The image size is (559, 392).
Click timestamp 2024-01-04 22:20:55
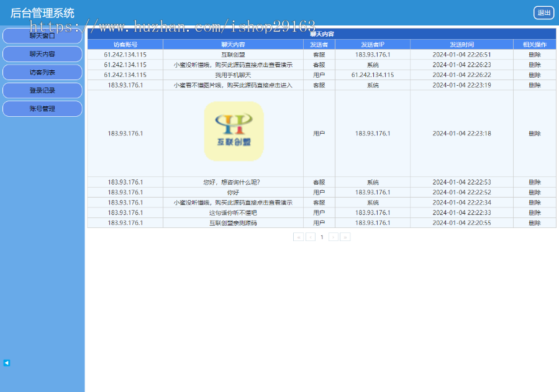(461, 223)
